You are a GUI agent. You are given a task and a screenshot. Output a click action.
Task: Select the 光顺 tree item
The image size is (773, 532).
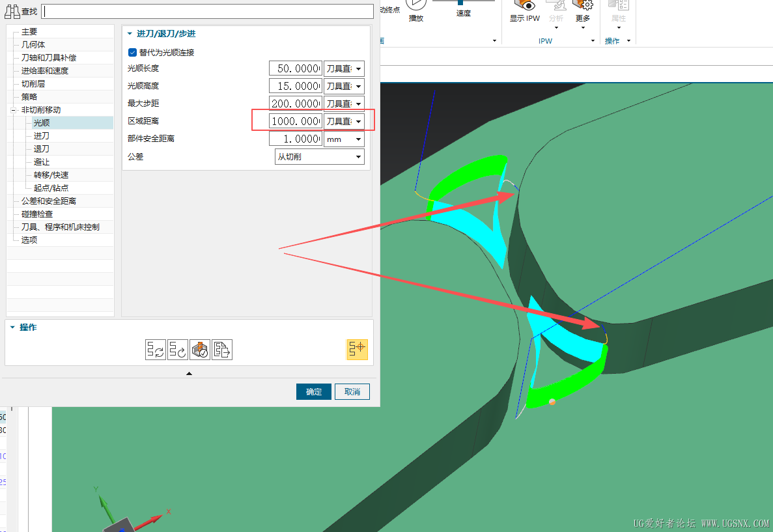(x=42, y=123)
